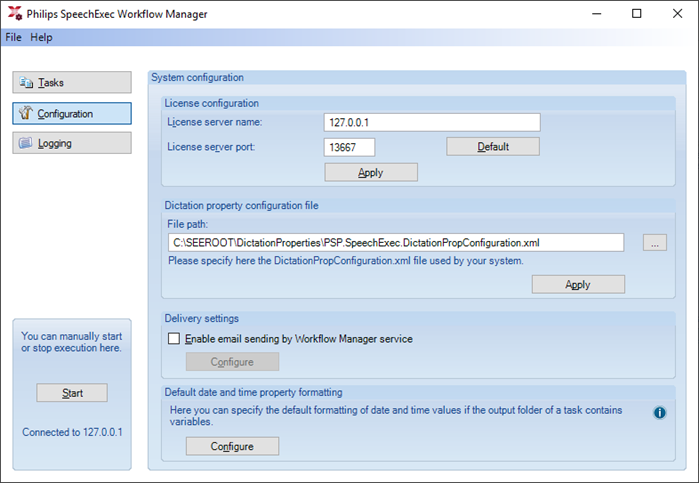Maximize the Workflow Manager window
This screenshot has height=483, width=699.
pyautogui.click(x=637, y=14)
